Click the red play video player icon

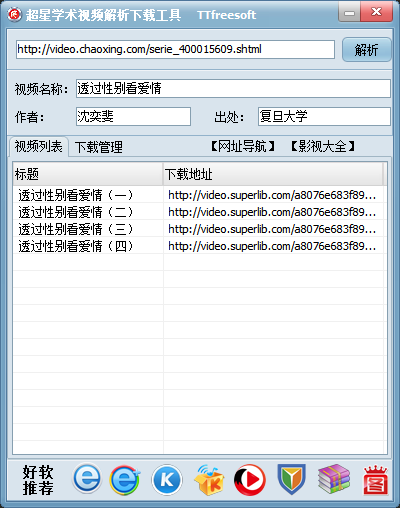[250, 480]
